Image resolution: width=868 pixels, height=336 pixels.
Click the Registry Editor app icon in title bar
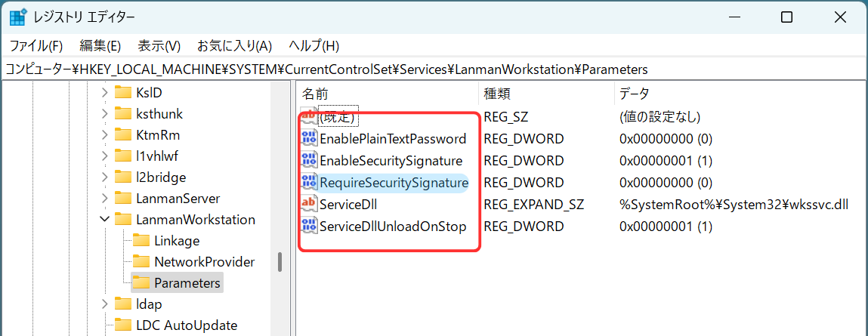tap(17, 17)
